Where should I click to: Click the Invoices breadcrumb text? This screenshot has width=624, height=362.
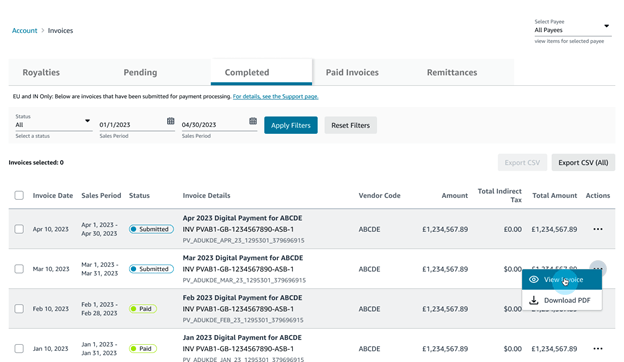point(60,31)
